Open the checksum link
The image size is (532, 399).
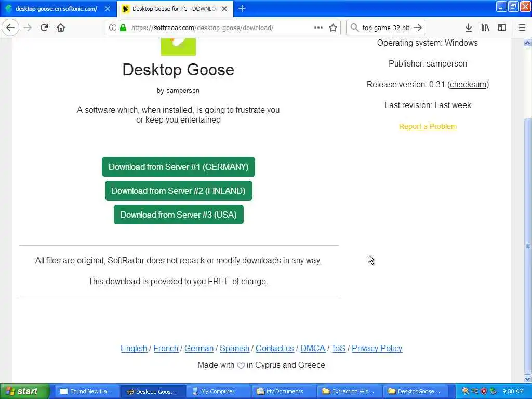468,85
